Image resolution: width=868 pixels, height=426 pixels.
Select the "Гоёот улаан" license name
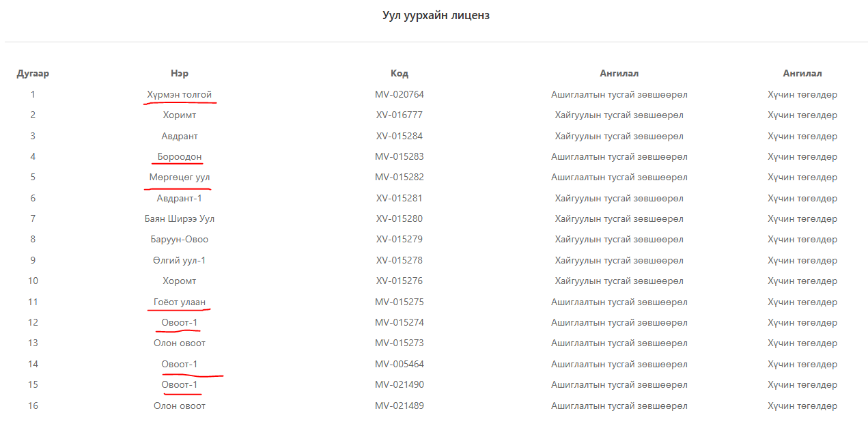pos(179,302)
